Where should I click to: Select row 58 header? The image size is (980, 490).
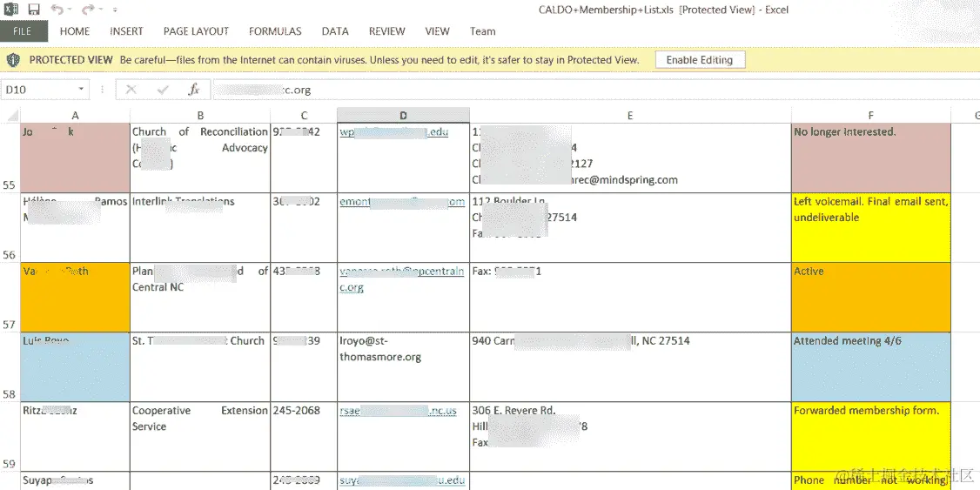pyautogui.click(x=10, y=367)
